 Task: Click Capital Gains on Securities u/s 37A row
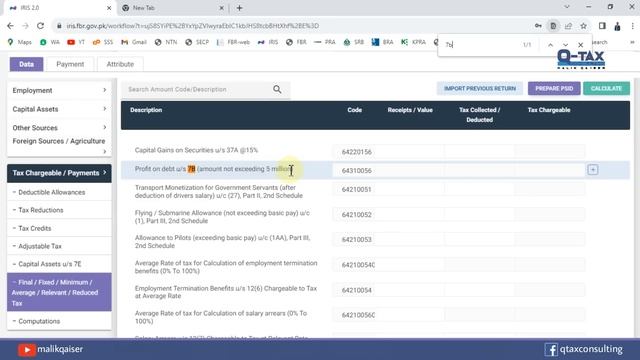(x=375, y=151)
